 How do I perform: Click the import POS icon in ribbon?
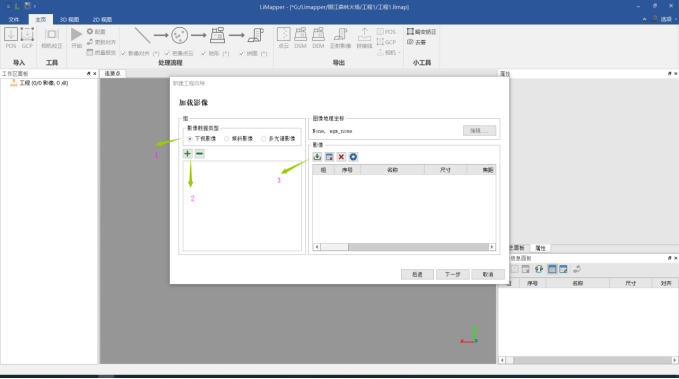click(11, 38)
